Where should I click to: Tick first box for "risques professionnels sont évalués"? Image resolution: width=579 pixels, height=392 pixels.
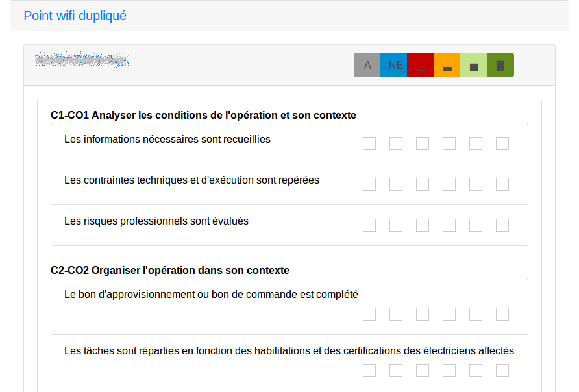point(369,225)
